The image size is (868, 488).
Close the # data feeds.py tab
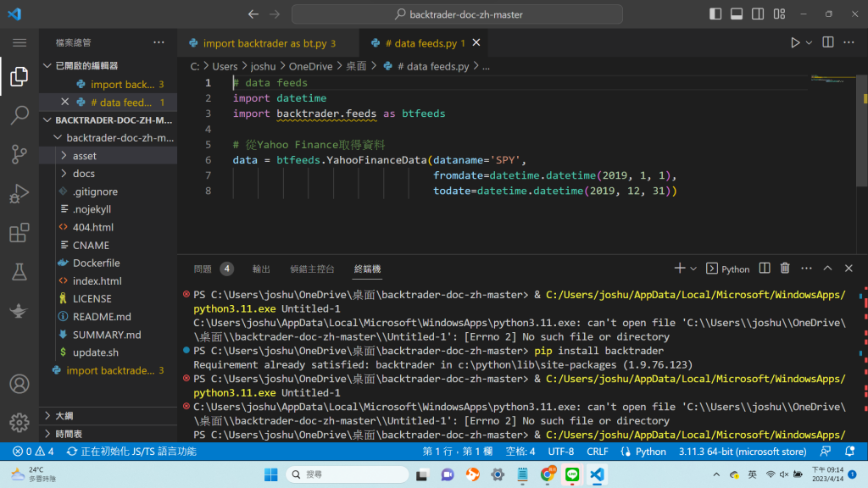point(476,42)
